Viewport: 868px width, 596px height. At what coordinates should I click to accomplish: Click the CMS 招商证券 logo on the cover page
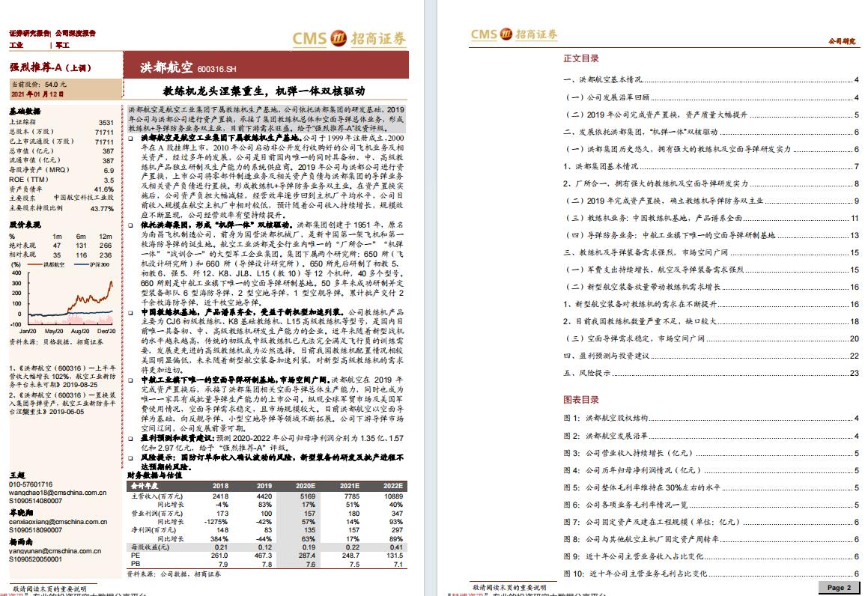(349, 38)
